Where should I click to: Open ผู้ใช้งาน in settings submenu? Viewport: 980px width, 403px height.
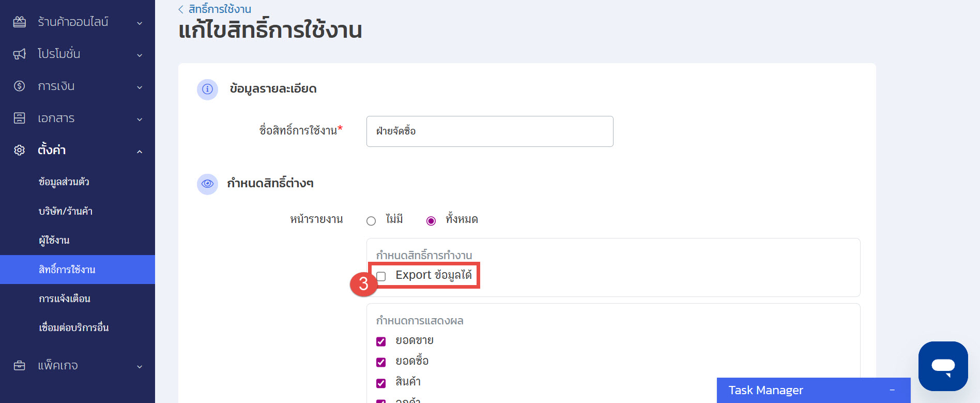point(54,241)
